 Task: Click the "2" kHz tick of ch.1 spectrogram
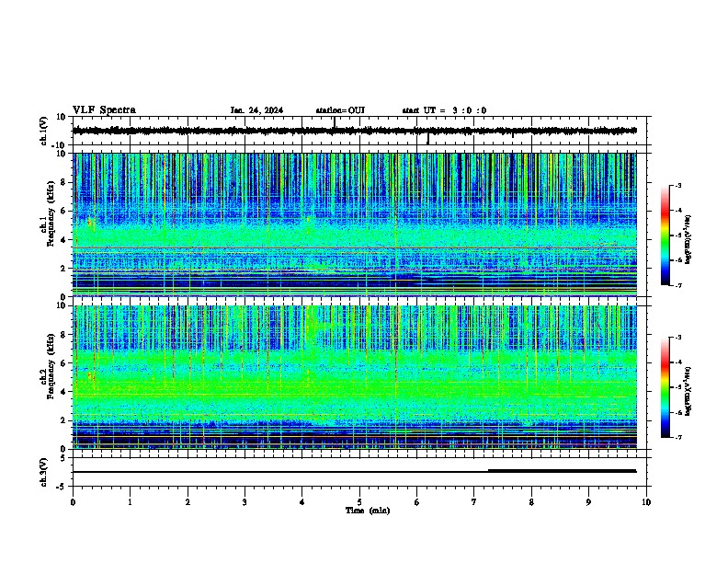pyautogui.click(x=63, y=269)
